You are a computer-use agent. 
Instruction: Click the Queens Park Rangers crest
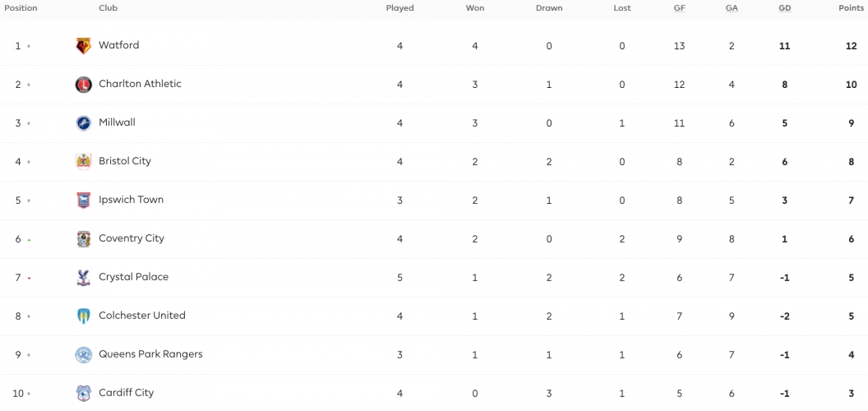(83, 354)
